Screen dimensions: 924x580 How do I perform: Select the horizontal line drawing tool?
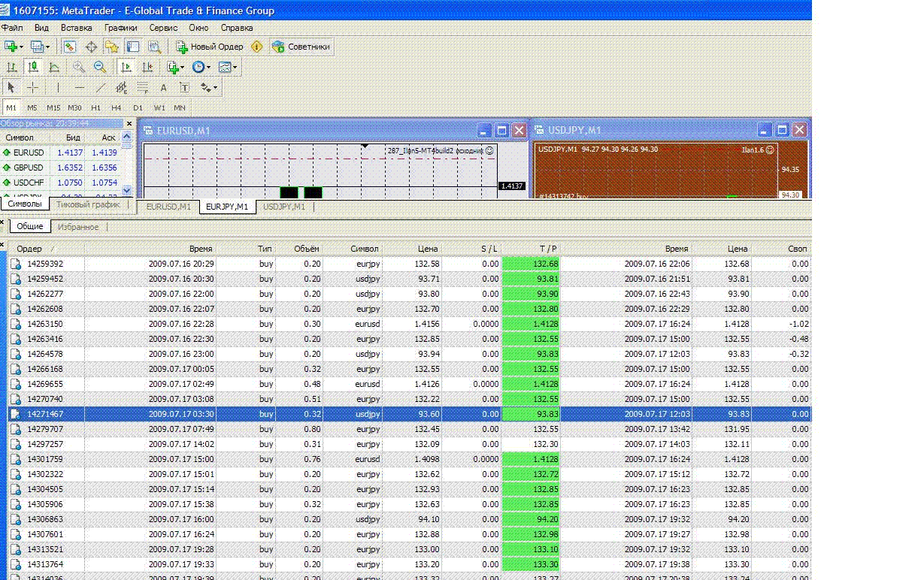pos(79,87)
